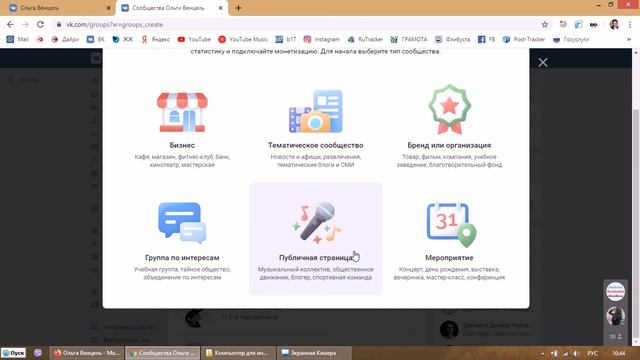This screenshot has height=360, width=640.
Task: Go forward in browser history
Action: (25, 24)
